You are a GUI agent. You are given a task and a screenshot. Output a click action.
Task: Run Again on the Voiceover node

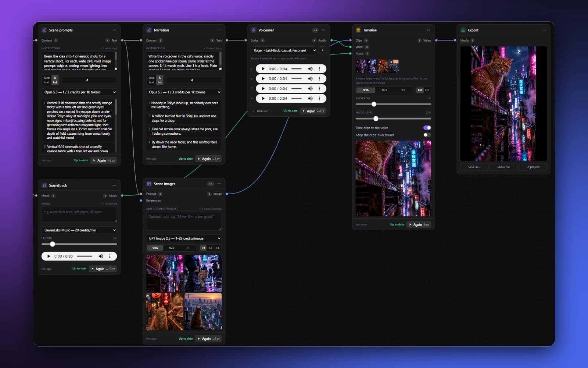[313, 111]
